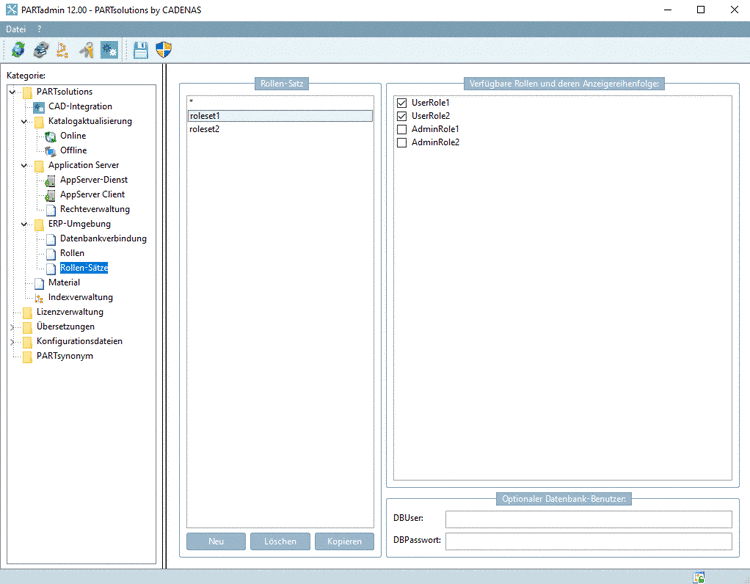Click the Datenbankverbindung page icon
The height and width of the screenshot is (584, 750).
pos(51,239)
